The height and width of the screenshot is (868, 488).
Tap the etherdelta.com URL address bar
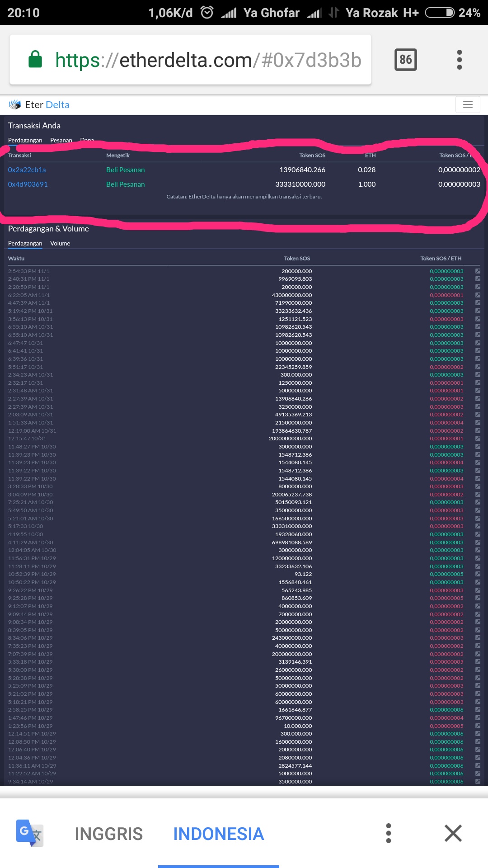(190, 60)
